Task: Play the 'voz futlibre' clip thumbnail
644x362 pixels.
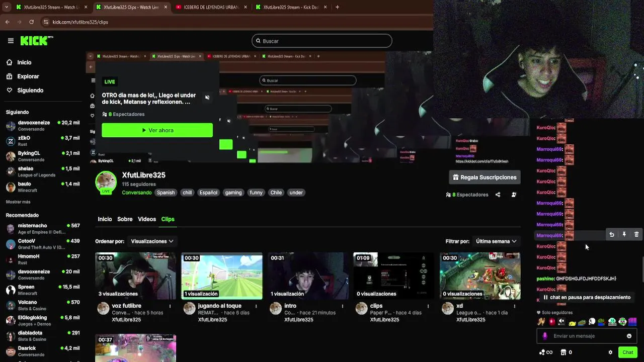Action: pos(135,276)
